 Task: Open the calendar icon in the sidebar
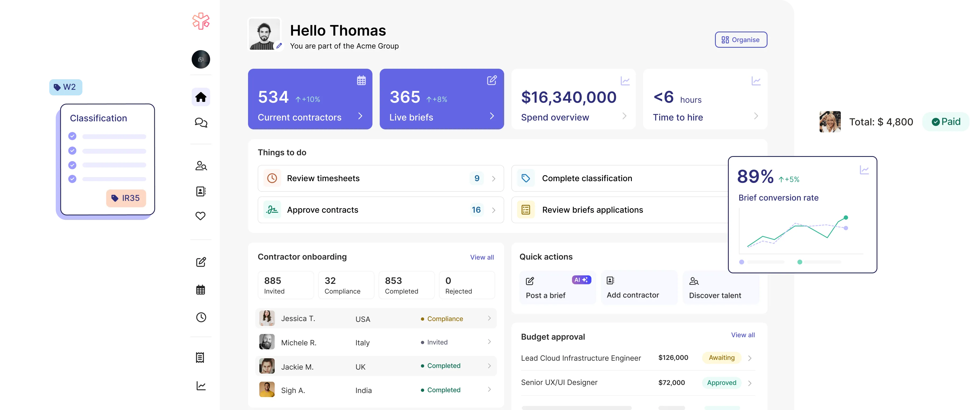[x=200, y=290]
